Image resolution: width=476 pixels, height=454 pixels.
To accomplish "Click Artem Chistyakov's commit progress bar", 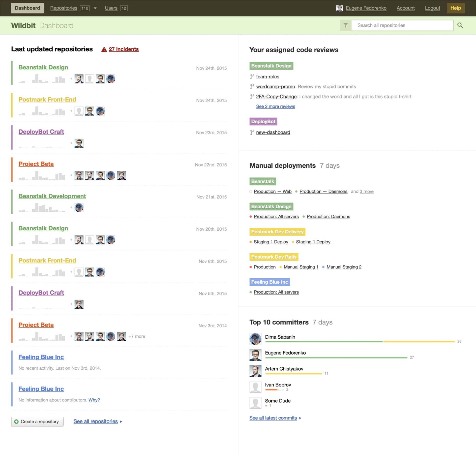I will (x=294, y=374).
